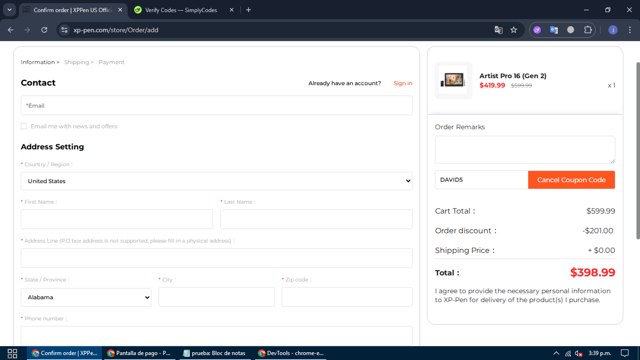Click the Sign in link
Viewport: 640px width, 360px height.
pos(403,83)
